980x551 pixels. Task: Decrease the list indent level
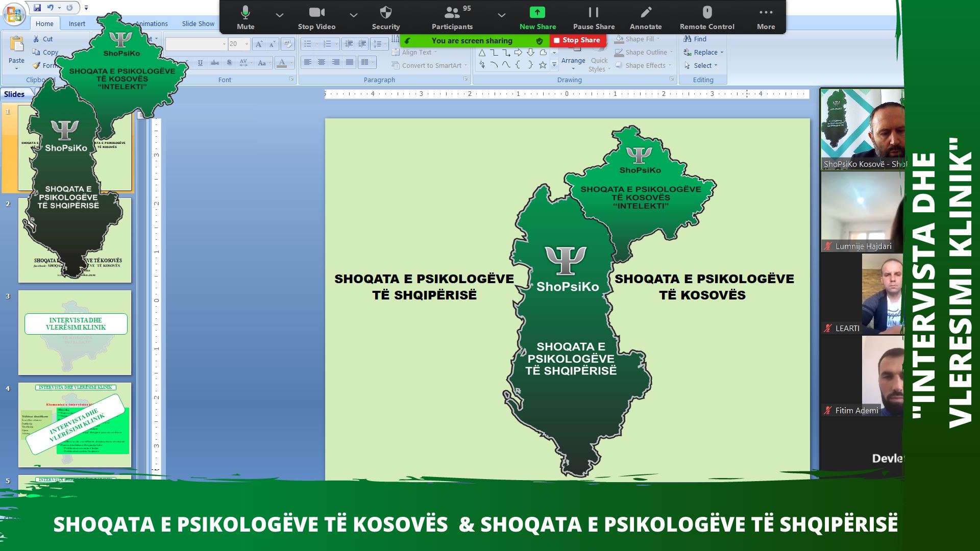point(349,44)
